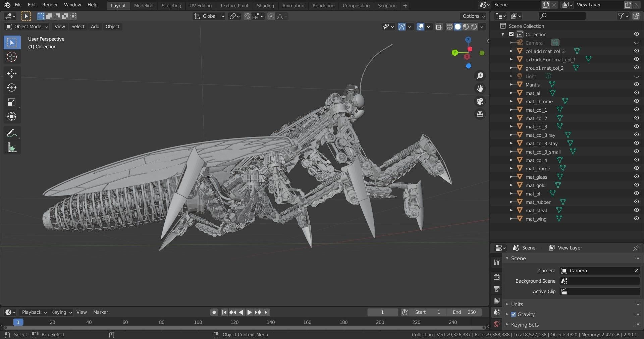Activate the Annotate pencil tool
The height and width of the screenshot is (339, 644).
click(x=12, y=133)
